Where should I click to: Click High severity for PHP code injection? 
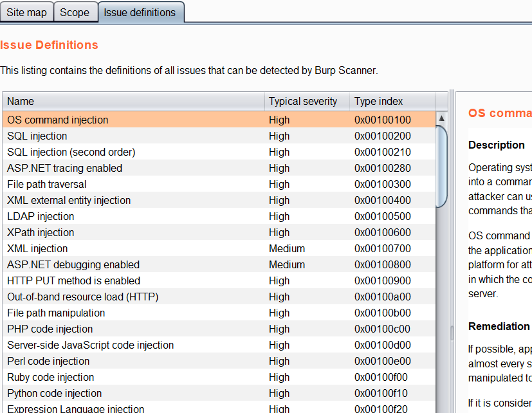(279, 329)
